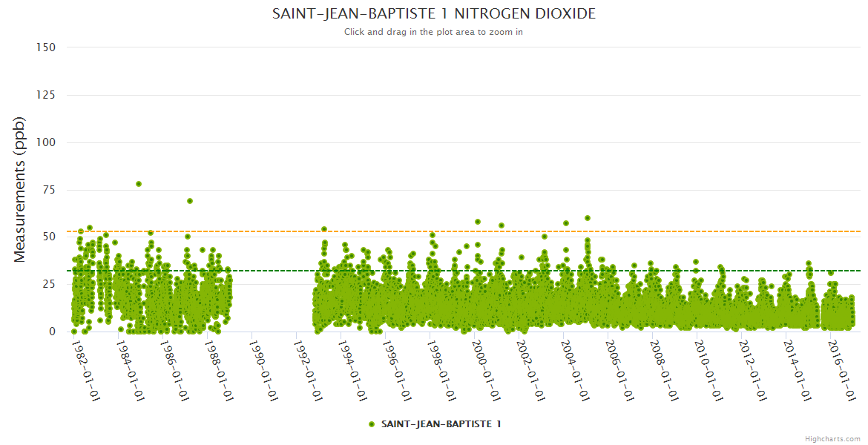
Task: Click the Measurements (ppb) axis title
Action: (x=20, y=189)
